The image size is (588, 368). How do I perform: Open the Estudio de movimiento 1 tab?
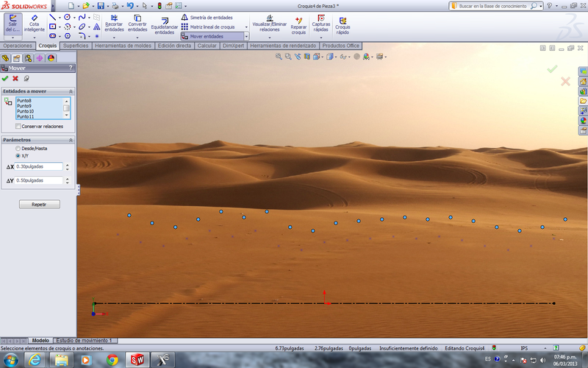tap(85, 341)
